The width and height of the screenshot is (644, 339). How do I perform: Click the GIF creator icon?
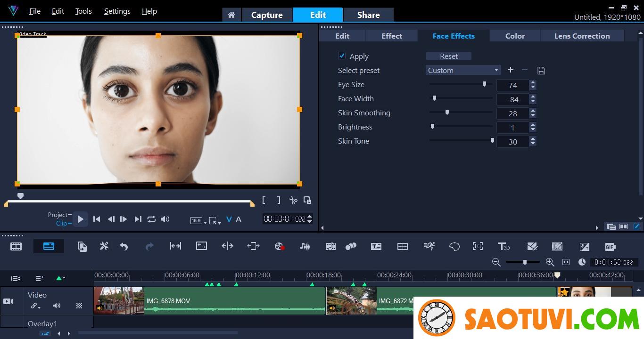[610, 246]
